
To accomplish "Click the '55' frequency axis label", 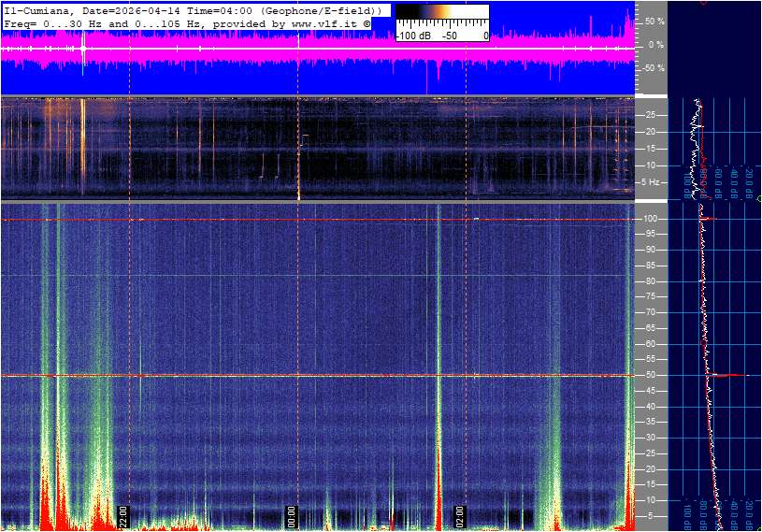I will (651, 360).
